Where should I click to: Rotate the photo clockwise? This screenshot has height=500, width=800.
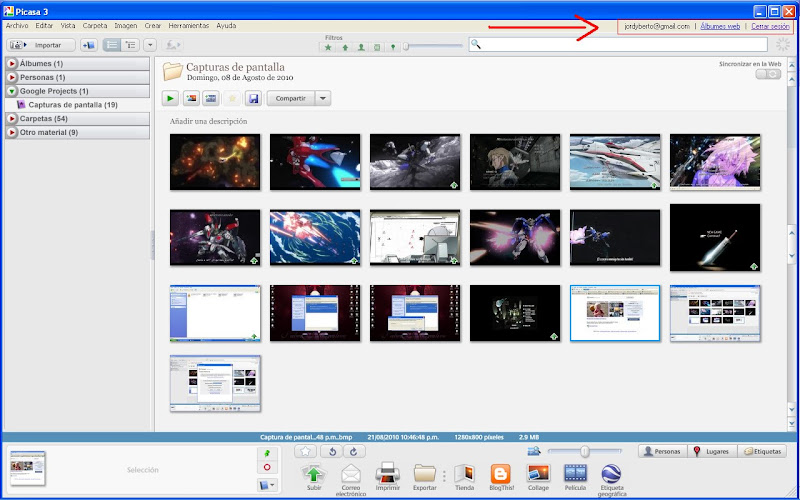tap(354, 452)
